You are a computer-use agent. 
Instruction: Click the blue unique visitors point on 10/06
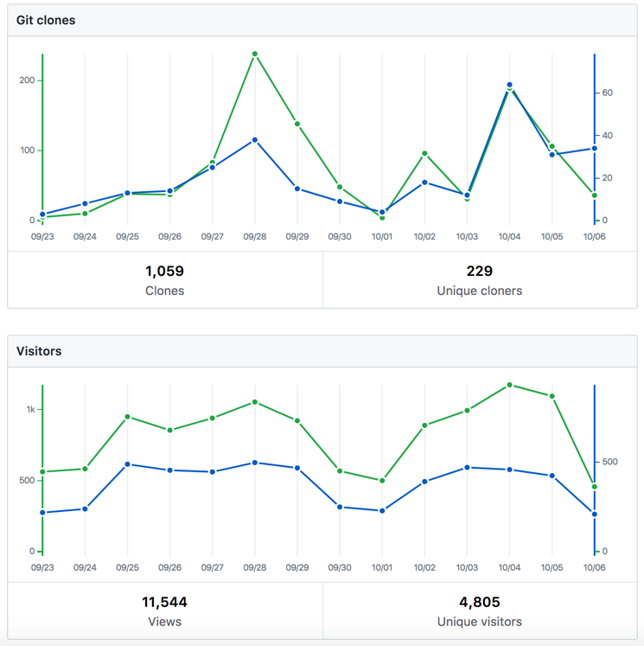click(x=594, y=515)
